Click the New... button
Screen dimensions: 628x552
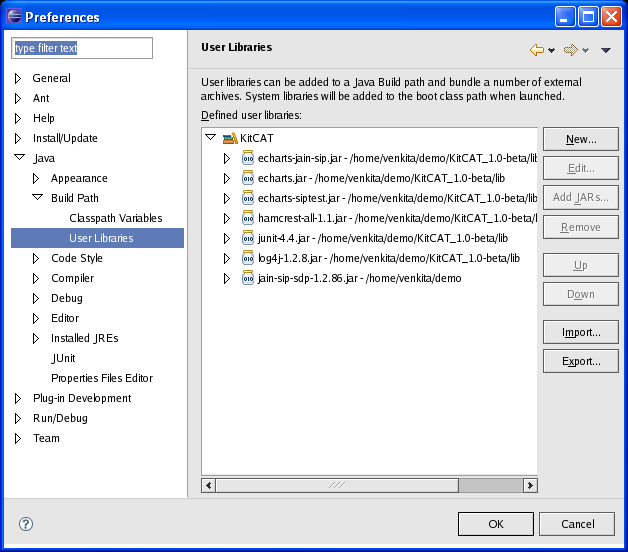tap(581, 139)
